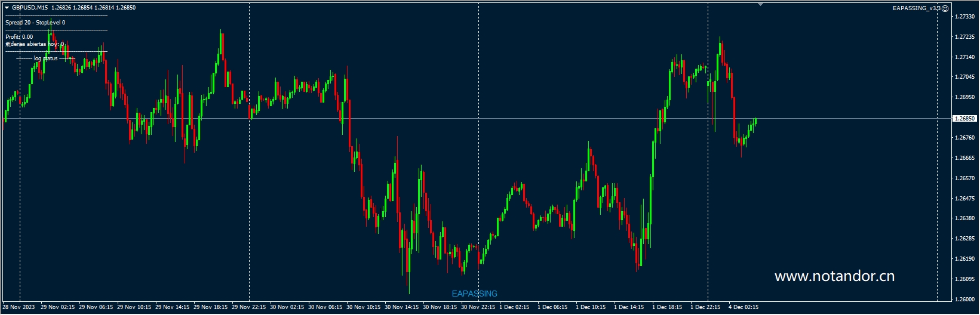Click the 1.26475 price scale value
Viewport: 980px width, 315px height.
964,198
